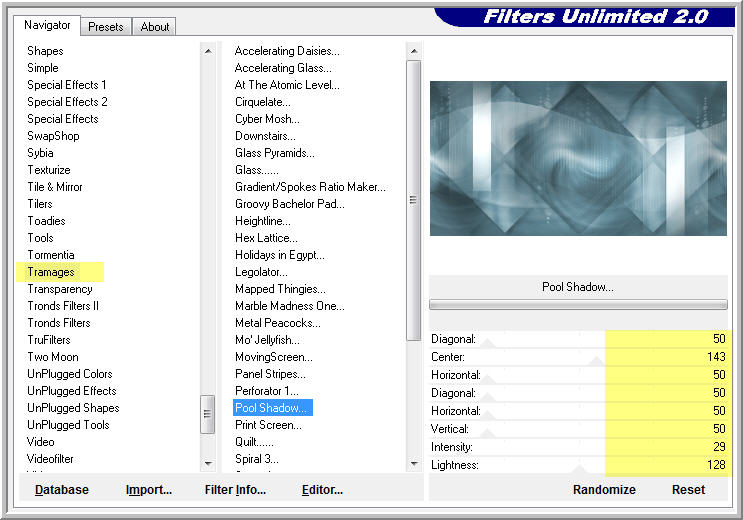
Task: Open the About tab
Action: 154,27
